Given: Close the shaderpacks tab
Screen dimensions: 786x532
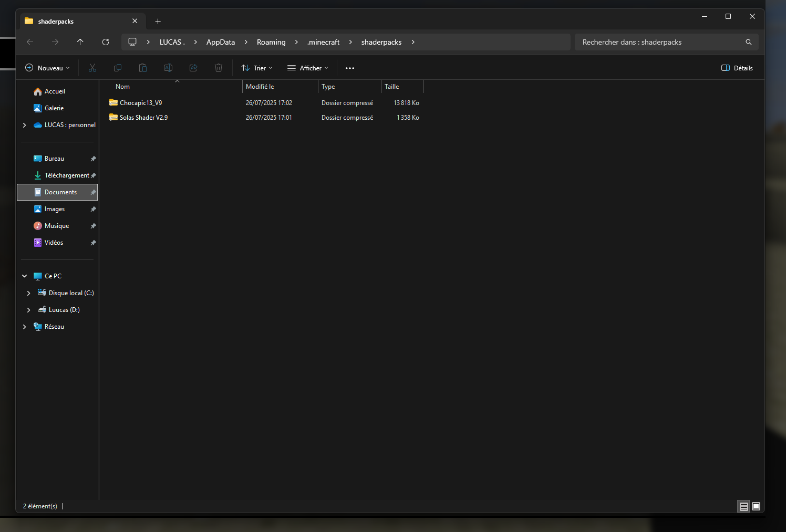Looking at the screenshot, I should [x=135, y=21].
